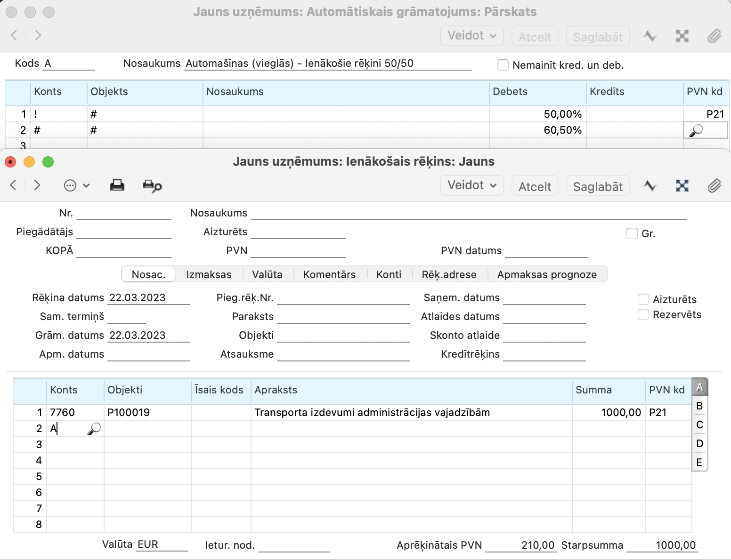Click the Atcelt button in invoice window
The width and height of the screenshot is (731, 560).
coord(535,186)
